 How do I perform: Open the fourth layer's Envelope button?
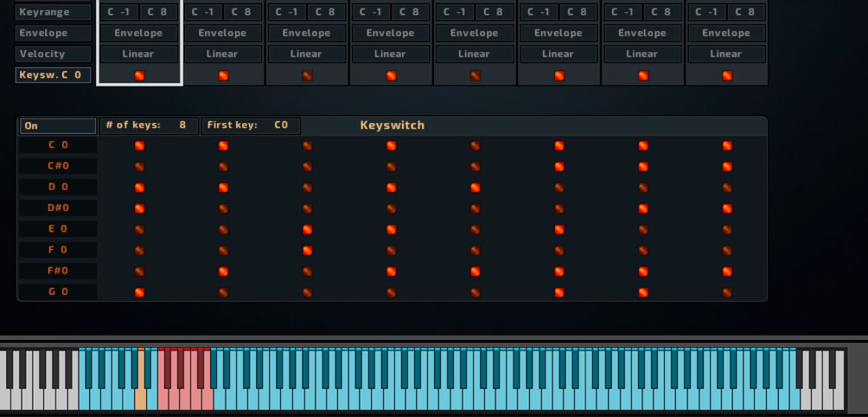(x=390, y=33)
